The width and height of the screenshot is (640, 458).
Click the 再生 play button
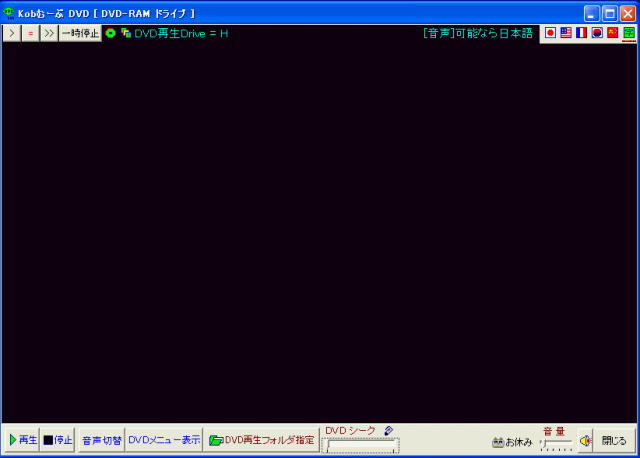tap(22, 440)
